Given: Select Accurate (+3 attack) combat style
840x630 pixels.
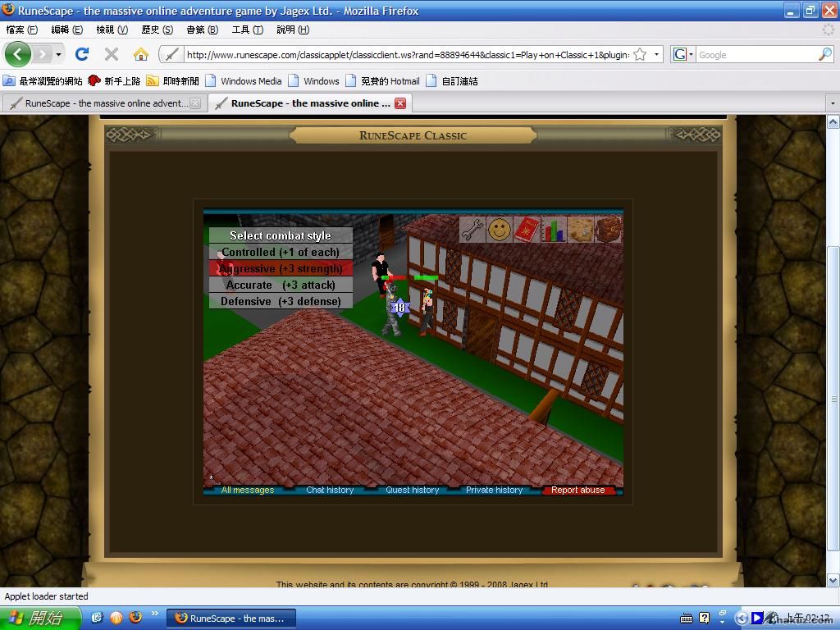Looking at the screenshot, I should [281, 285].
